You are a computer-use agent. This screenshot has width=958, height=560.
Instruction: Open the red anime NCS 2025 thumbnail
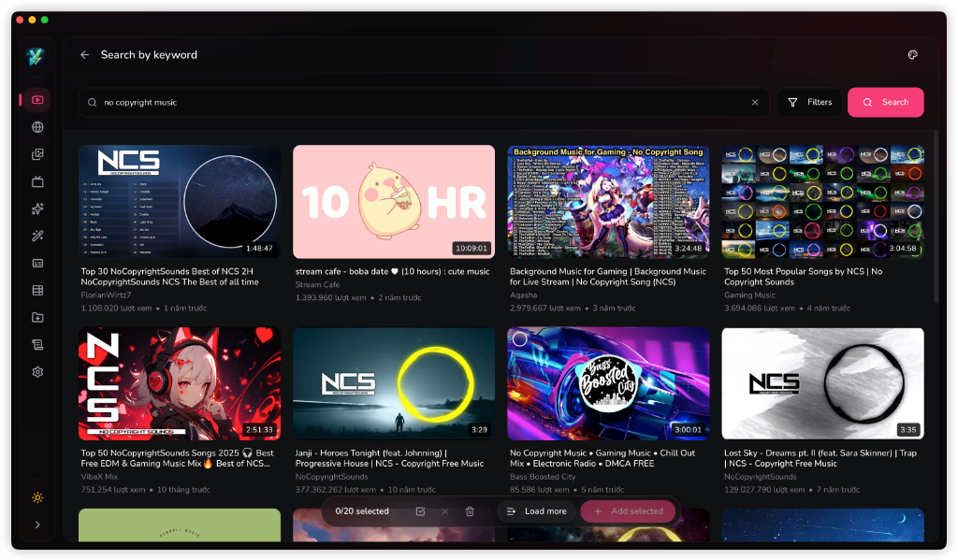[180, 383]
